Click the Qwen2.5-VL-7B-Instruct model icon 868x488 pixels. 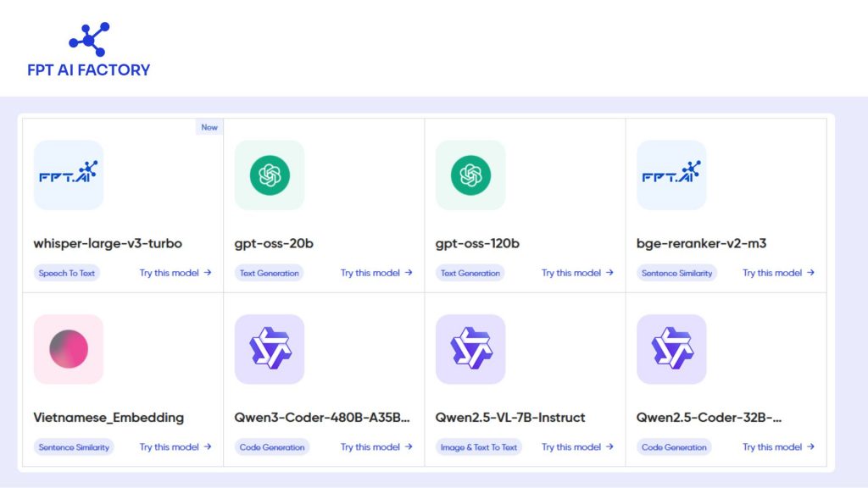470,349
